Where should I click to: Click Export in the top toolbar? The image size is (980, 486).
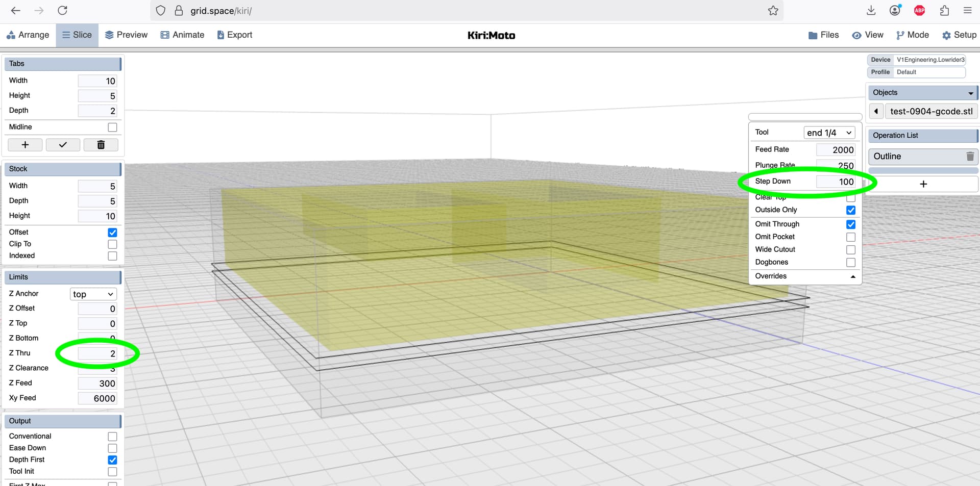click(x=234, y=35)
